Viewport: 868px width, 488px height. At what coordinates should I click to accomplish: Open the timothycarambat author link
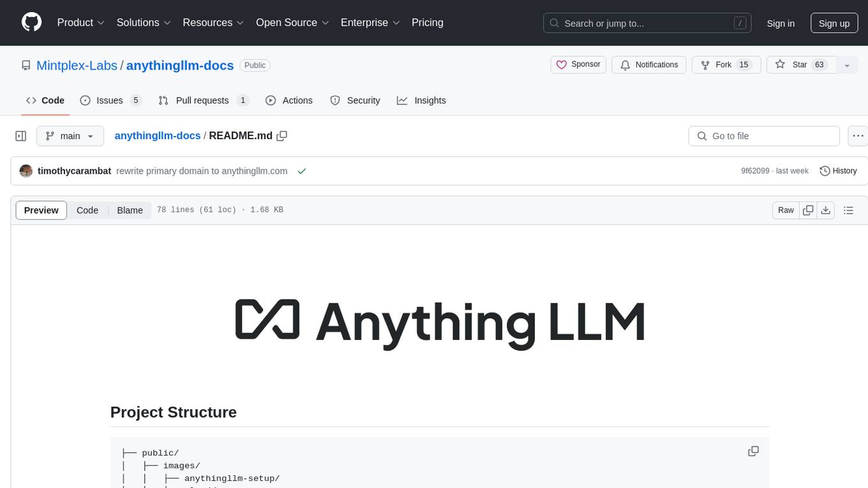point(75,171)
